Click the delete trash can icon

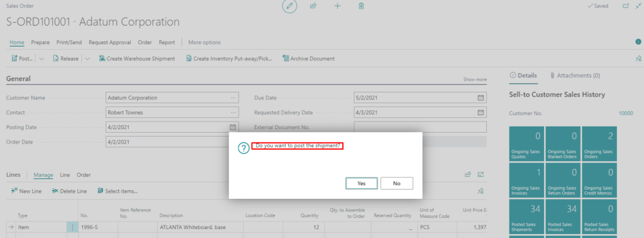361,6
